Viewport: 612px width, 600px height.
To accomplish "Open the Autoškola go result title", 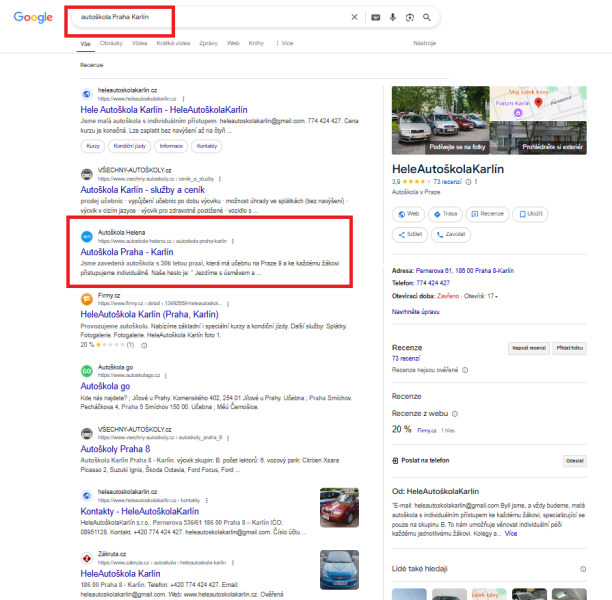I will (x=105, y=386).
